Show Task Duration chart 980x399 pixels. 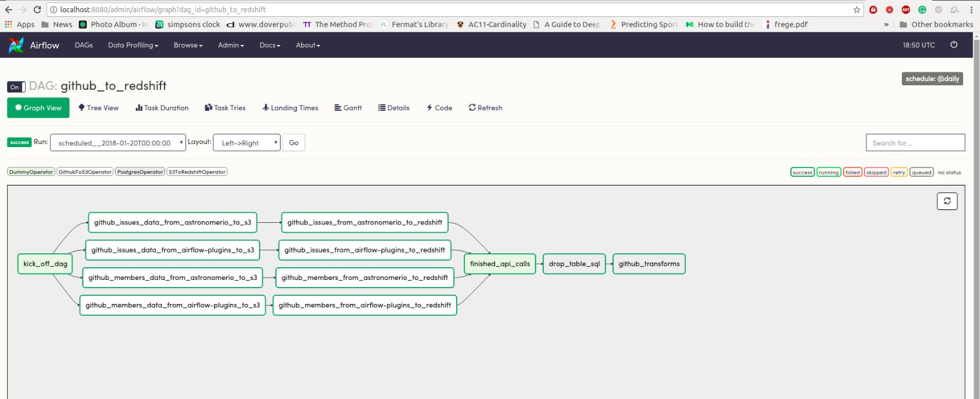coord(162,108)
